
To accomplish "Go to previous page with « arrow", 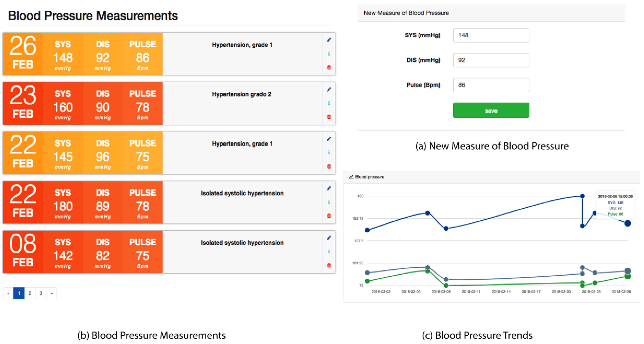I will (9, 293).
